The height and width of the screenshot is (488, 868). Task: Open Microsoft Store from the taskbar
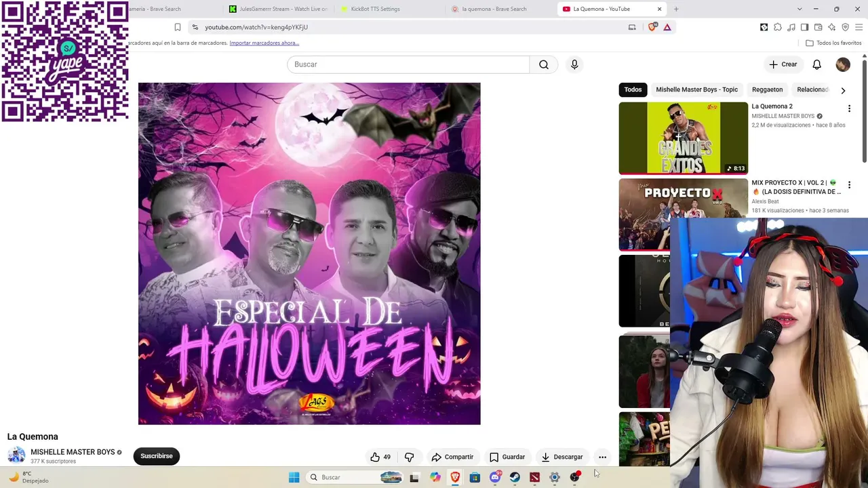click(475, 477)
